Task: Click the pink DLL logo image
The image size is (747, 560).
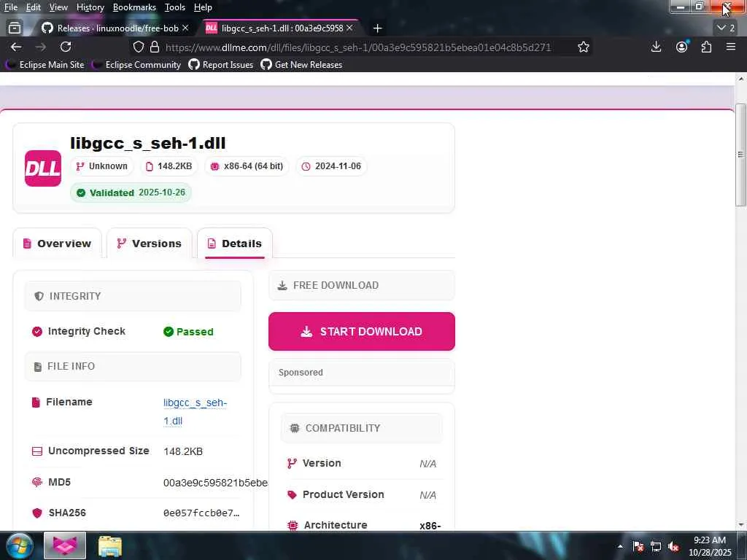Action: [x=43, y=168]
